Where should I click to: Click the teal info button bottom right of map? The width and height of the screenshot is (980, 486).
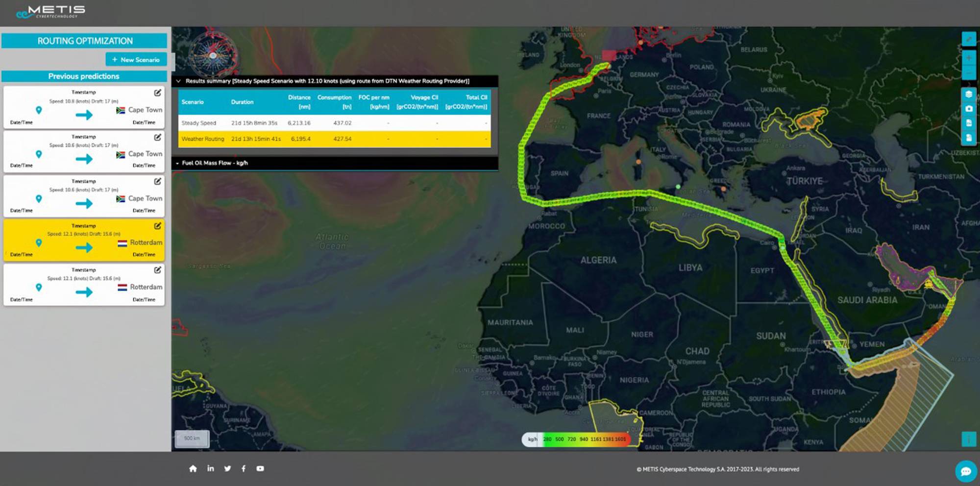tap(969, 439)
